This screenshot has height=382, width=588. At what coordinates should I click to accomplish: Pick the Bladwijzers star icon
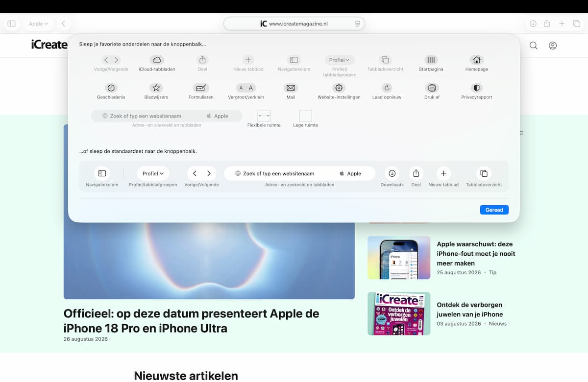[156, 88]
